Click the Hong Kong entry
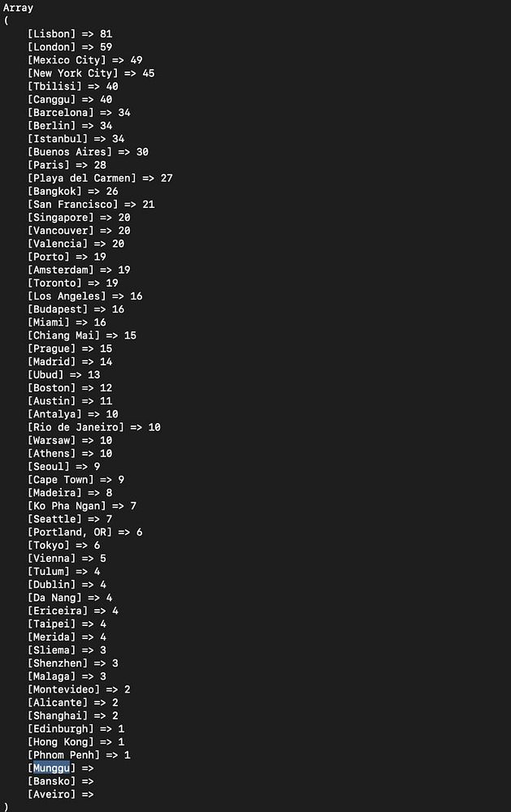This screenshot has width=511, height=812. coord(76,742)
